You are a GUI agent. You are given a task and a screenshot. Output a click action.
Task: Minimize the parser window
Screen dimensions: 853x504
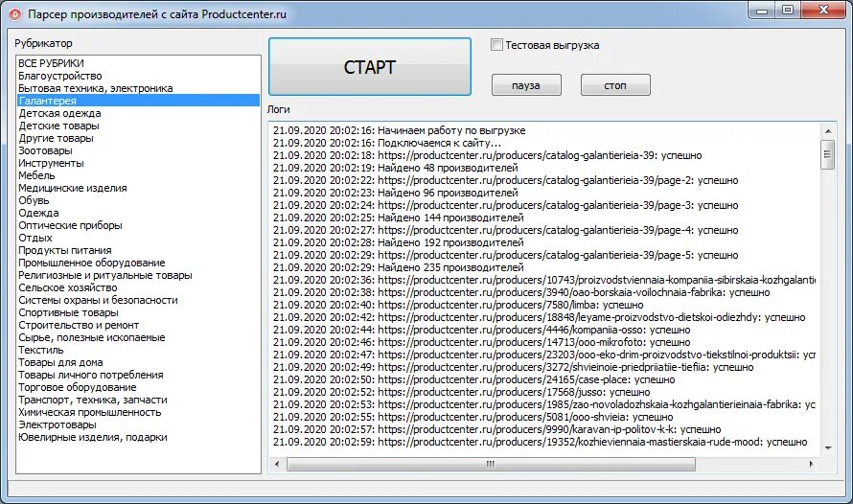pyautogui.click(x=762, y=11)
